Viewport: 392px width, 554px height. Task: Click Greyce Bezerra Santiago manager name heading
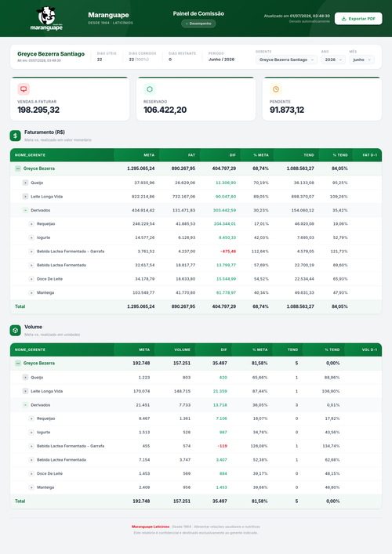(51, 54)
